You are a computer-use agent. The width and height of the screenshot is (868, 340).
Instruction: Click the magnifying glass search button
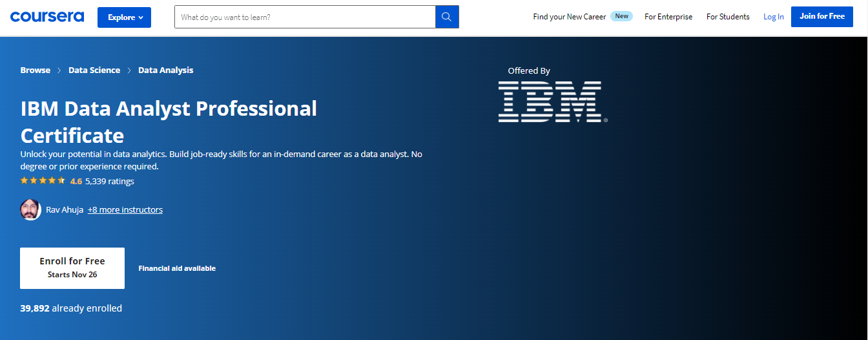pyautogui.click(x=447, y=17)
